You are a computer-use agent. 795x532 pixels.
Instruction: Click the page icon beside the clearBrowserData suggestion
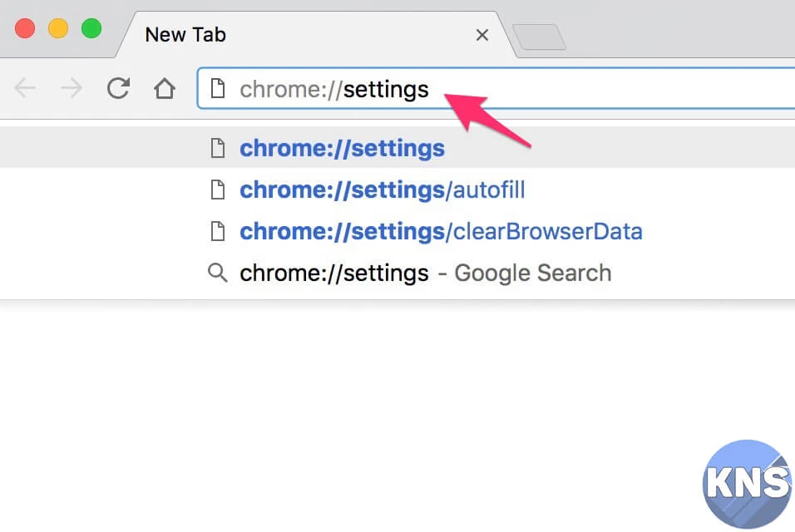pos(218,231)
